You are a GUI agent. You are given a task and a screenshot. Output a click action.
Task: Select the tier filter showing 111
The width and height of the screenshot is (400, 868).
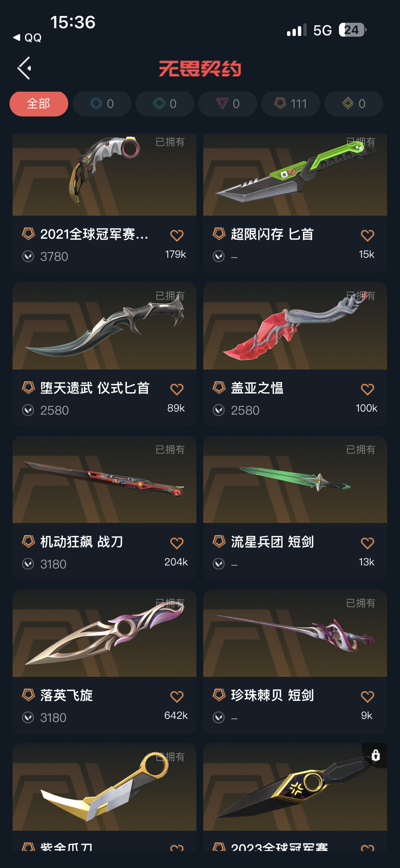click(x=291, y=104)
